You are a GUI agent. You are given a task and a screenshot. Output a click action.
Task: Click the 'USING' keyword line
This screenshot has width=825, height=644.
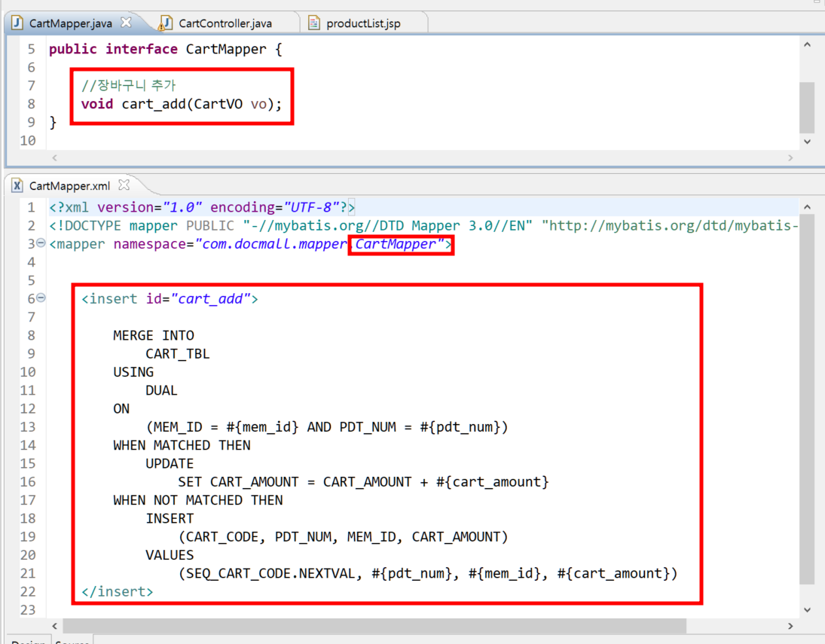pyautogui.click(x=133, y=372)
